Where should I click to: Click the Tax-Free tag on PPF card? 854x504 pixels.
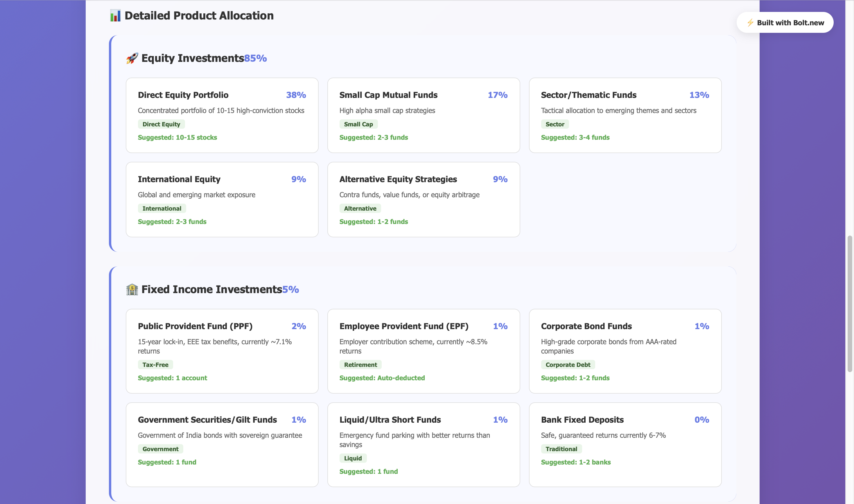coord(155,365)
